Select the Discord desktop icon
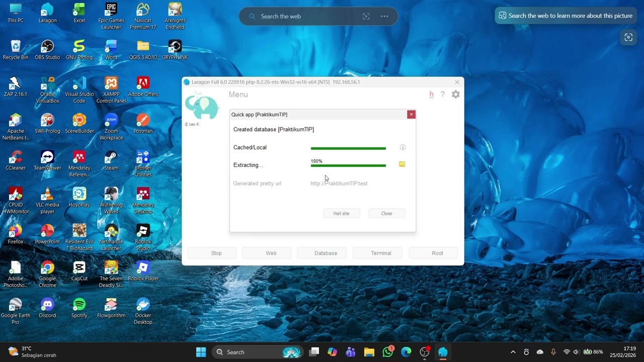This screenshot has height=362, width=644. coord(47,308)
